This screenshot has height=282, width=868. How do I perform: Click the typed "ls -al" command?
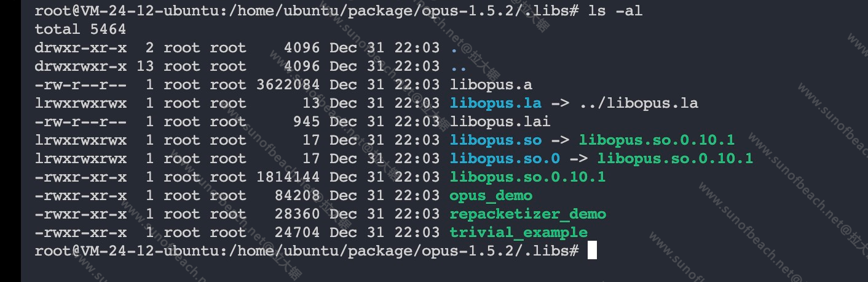tap(615, 11)
